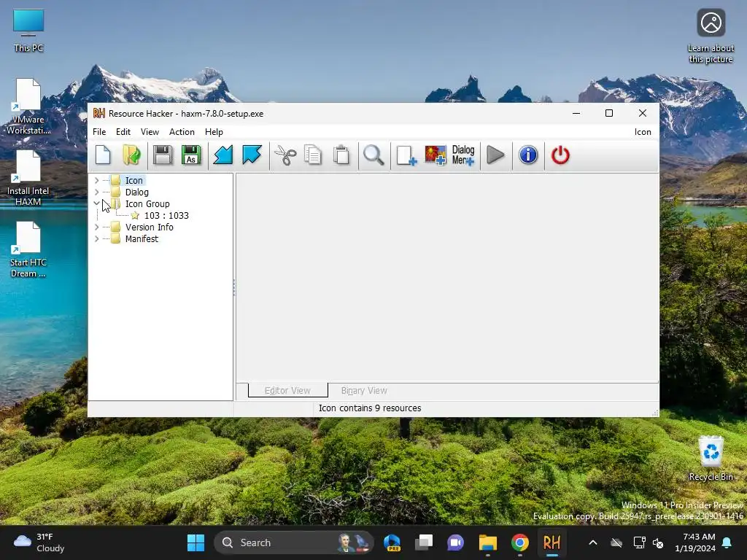Open the Edit menu
The image size is (747, 560).
tap(123, 132)
